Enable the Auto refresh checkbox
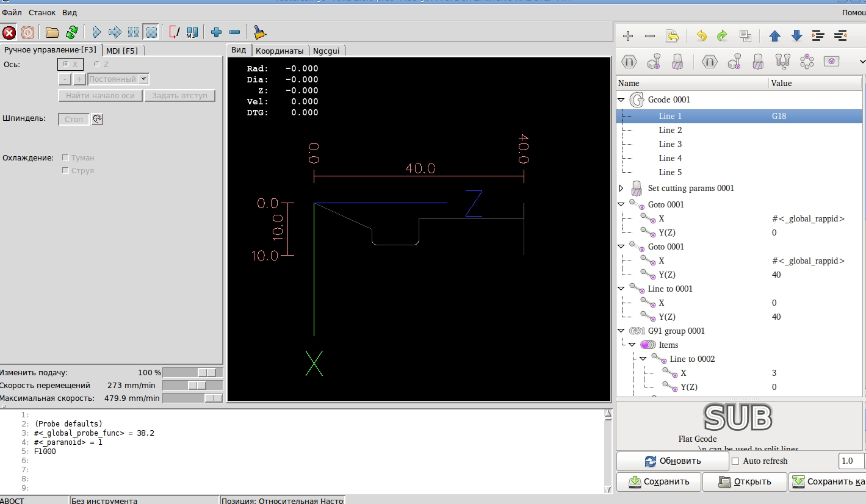This screenshot has height=504, width=866. (x=735, y=461)
